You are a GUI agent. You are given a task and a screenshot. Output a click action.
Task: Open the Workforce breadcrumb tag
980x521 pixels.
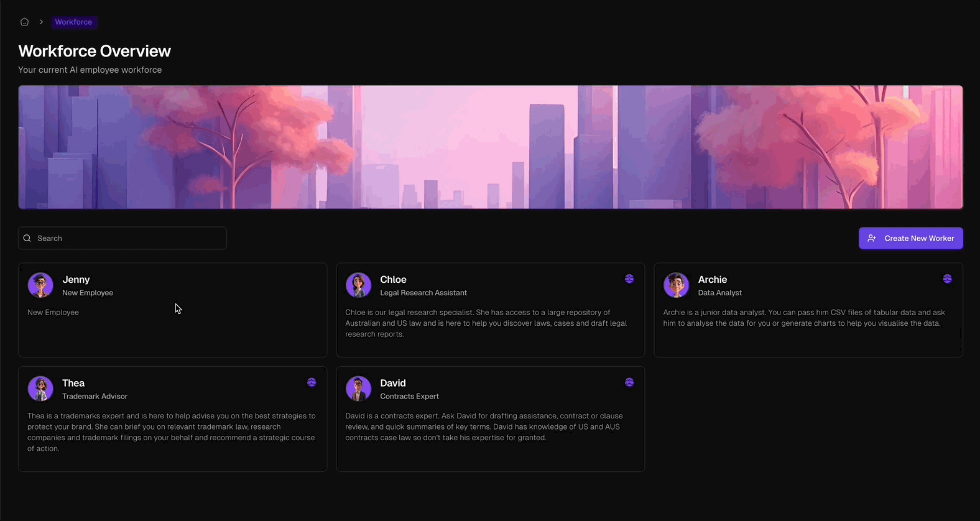73,22
